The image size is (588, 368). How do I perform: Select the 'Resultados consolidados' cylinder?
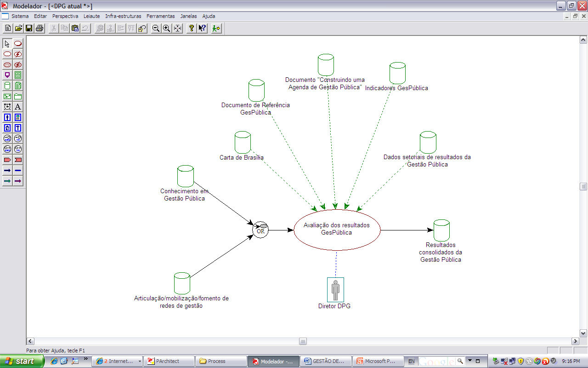point(441,231)
